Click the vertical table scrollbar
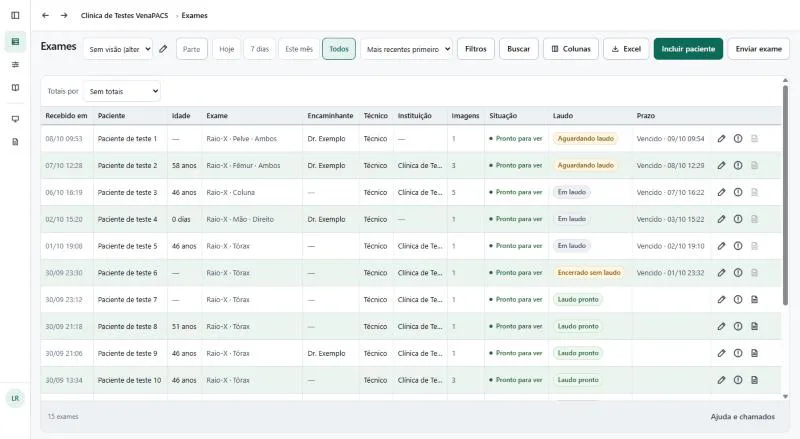Image resolution: width=800 pixels, height=439 pixels. pos(785,196)
